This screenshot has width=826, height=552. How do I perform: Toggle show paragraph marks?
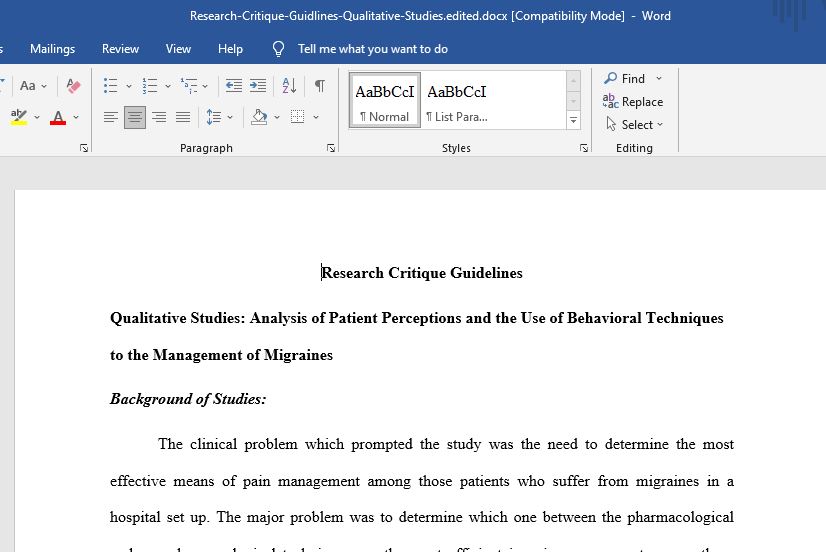(319, 85)
